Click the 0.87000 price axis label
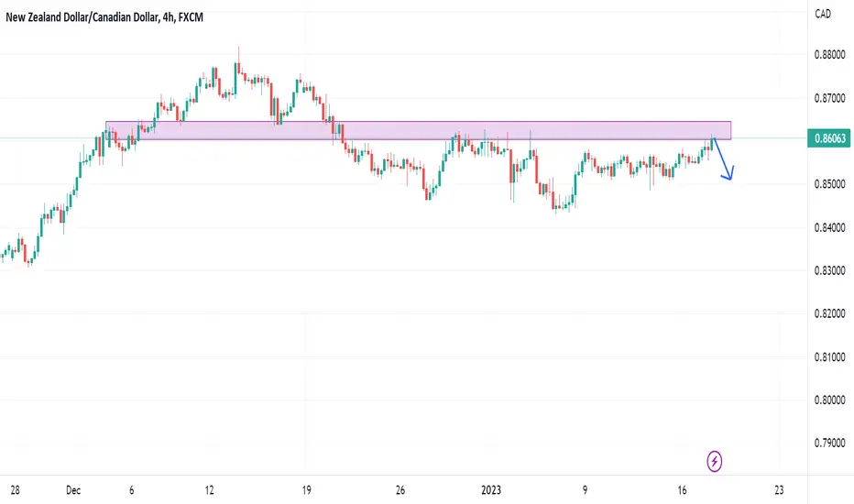Screen dimensions: 854x504 (829, 98)
